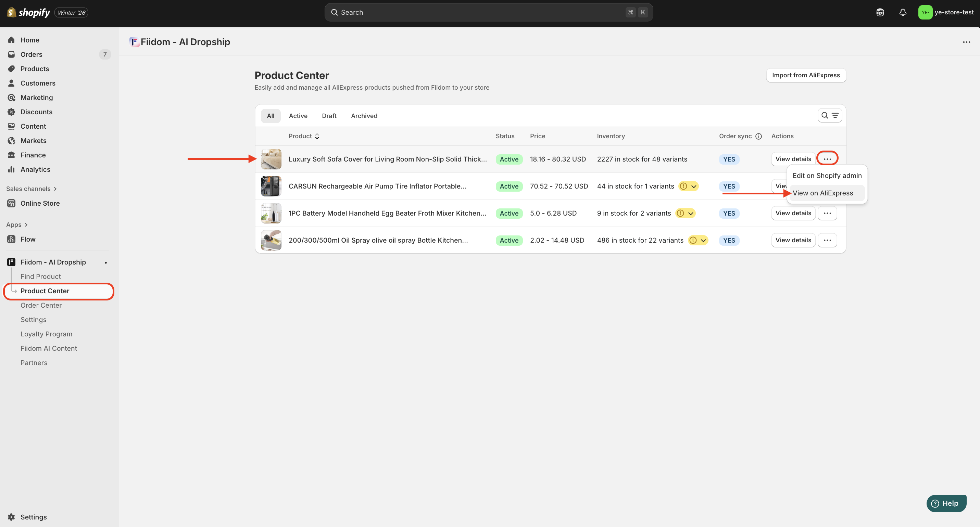Open Flow app icon in sidebar

(11, 239)
